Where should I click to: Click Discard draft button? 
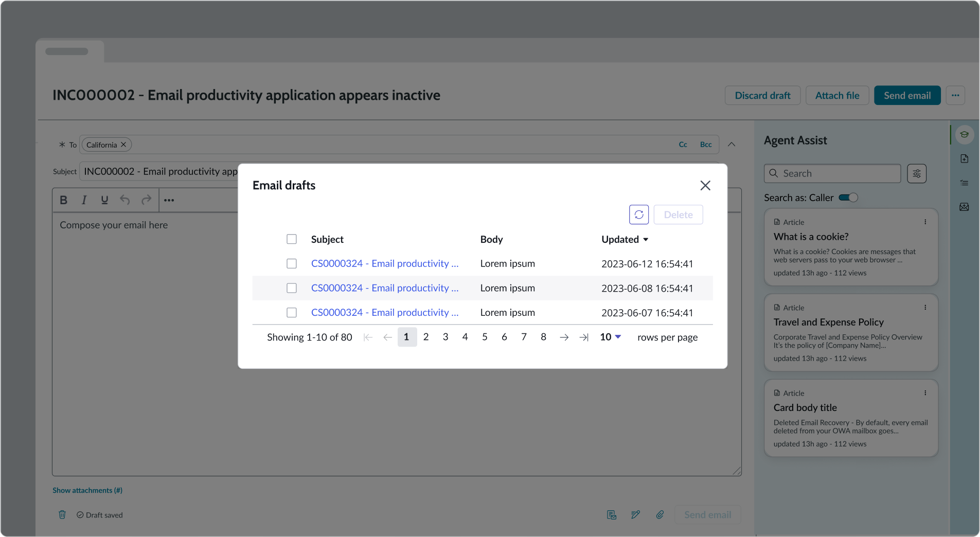coord(762,95)
